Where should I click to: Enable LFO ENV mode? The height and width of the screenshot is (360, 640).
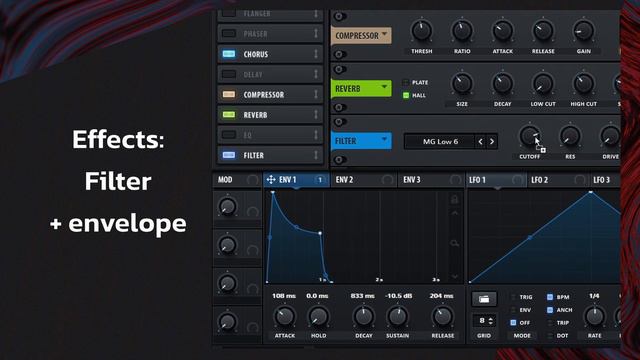513,310
